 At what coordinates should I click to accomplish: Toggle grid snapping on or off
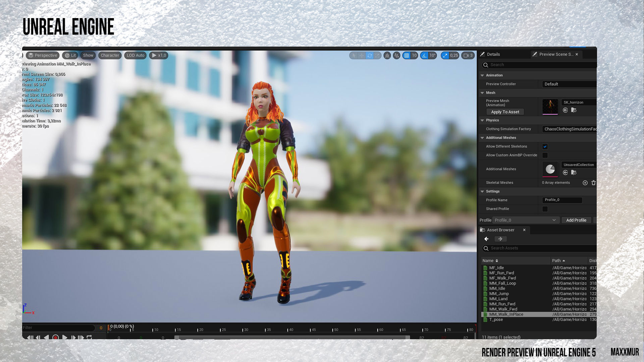point(407,55)
